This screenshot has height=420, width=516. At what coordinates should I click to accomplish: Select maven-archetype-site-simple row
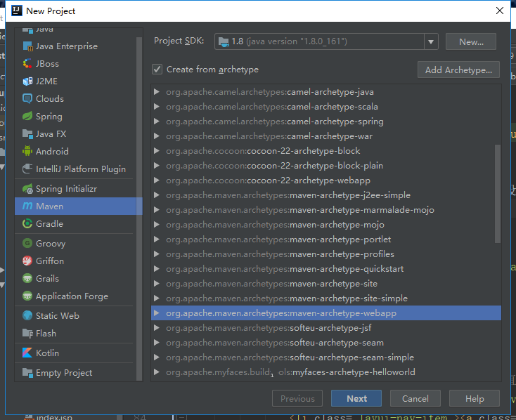click(326, 298)
